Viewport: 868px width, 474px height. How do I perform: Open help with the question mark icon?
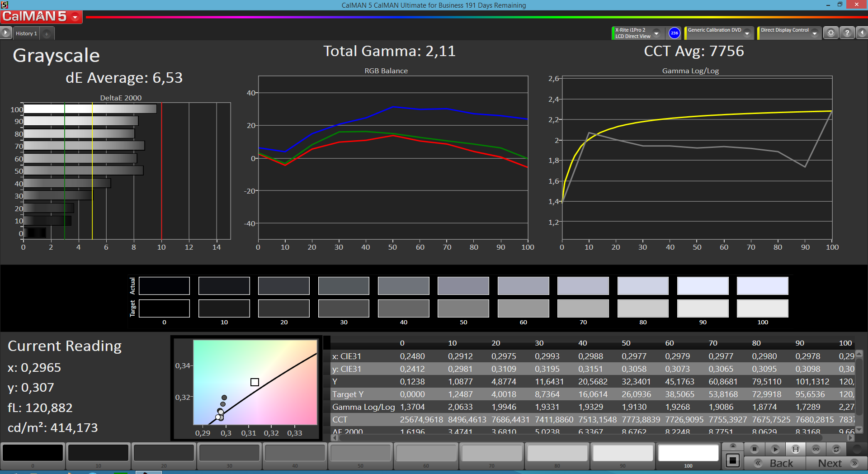tap(847, 33)
